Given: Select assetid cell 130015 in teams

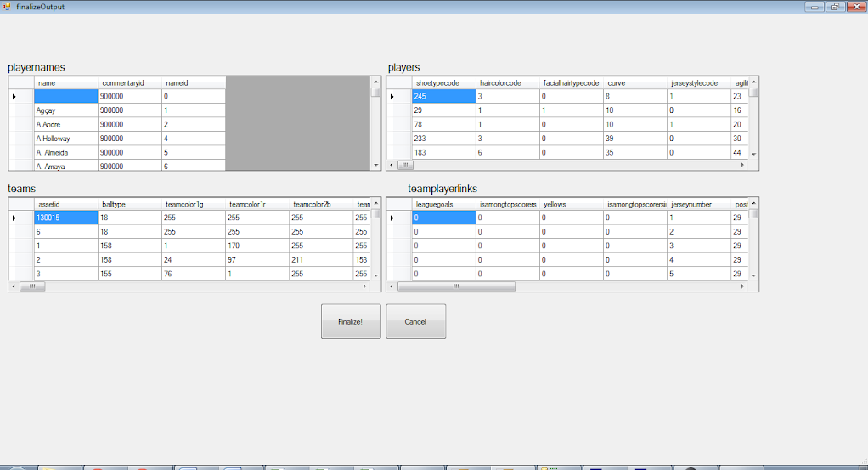Looking at the screenshot, I should 66,218.
